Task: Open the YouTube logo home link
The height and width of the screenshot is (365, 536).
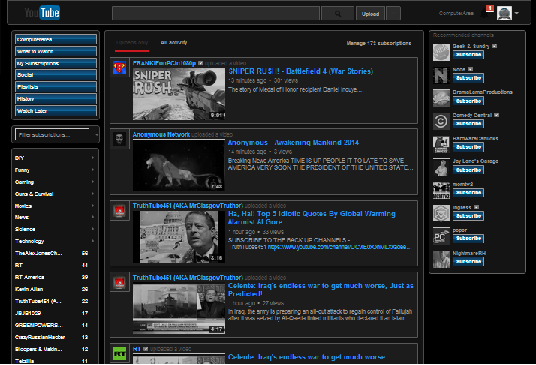Action: (x=42, y=13)
